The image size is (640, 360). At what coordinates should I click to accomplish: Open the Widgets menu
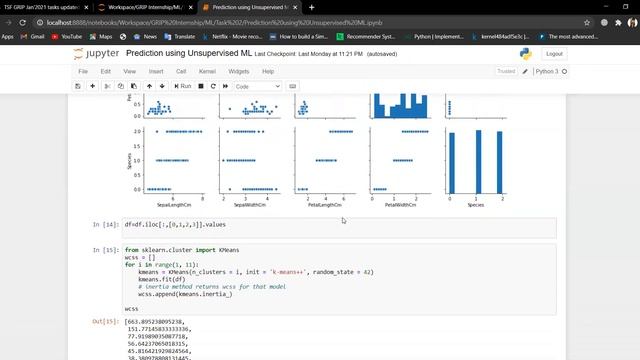coord(239,71)
